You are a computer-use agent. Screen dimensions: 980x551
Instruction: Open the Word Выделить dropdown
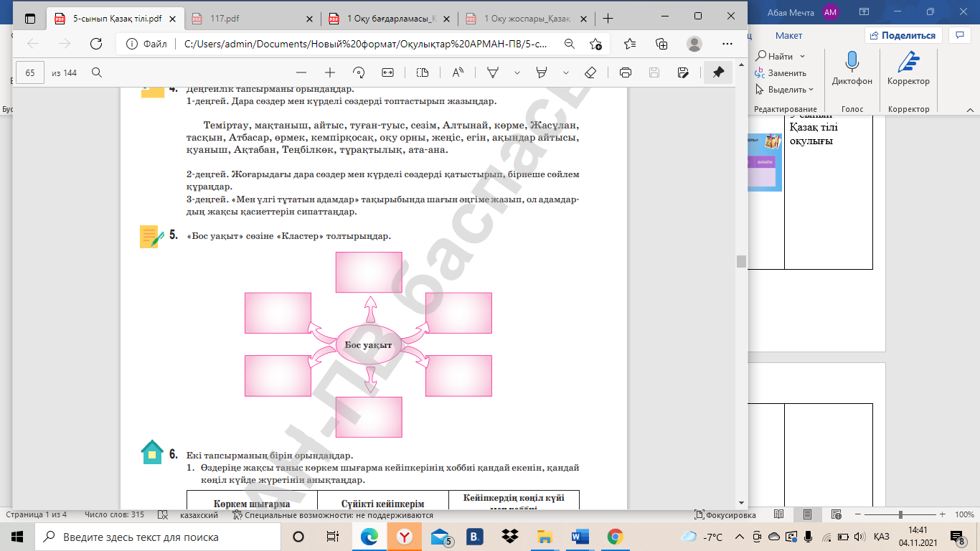[x=785, y=90]
